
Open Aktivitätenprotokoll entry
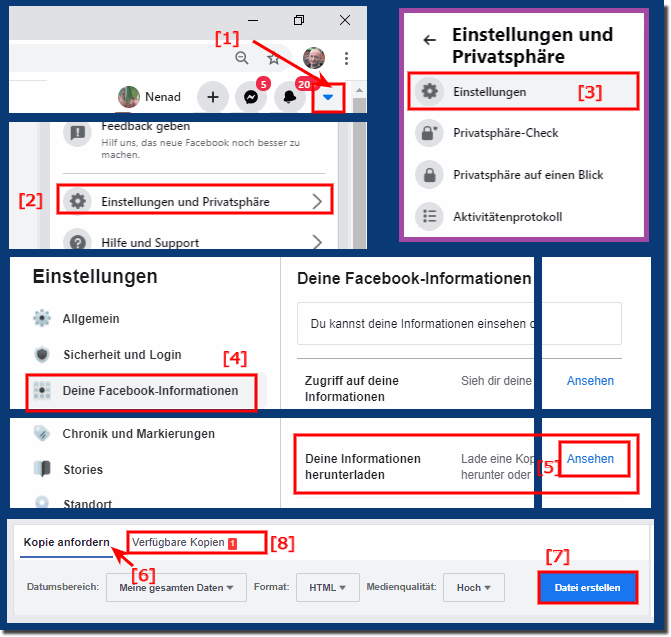523,216
